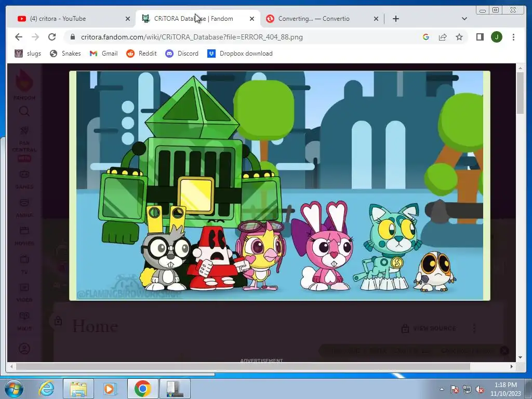Open network status tray icon

pos(467,389)
